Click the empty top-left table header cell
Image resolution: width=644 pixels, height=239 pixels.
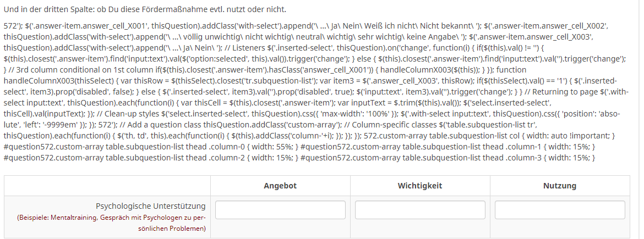click(107, 186)
